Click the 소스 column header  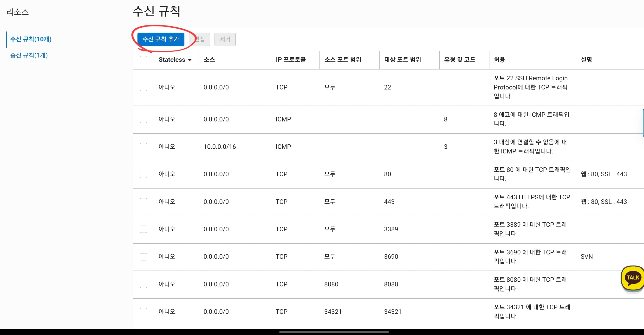click(x=209, y=60)
